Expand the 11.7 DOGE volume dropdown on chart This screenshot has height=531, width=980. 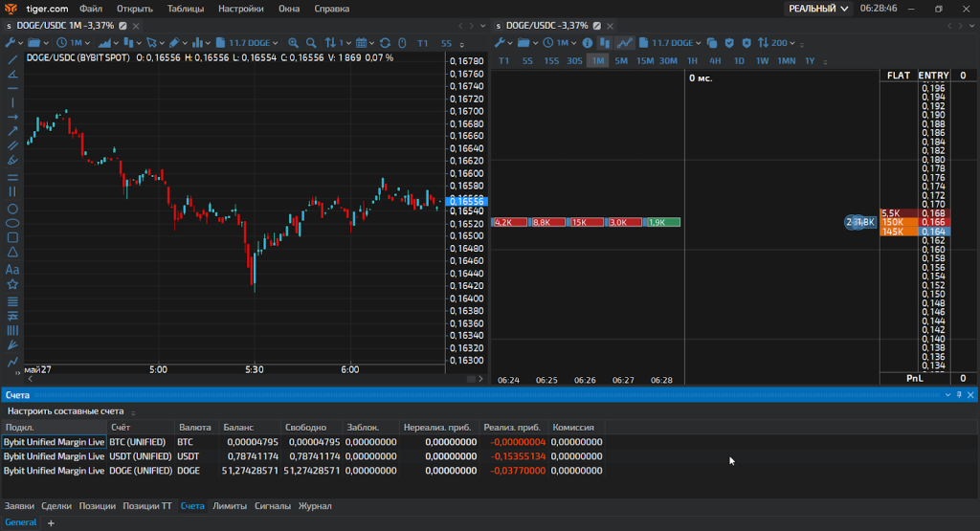coord(249,43)
